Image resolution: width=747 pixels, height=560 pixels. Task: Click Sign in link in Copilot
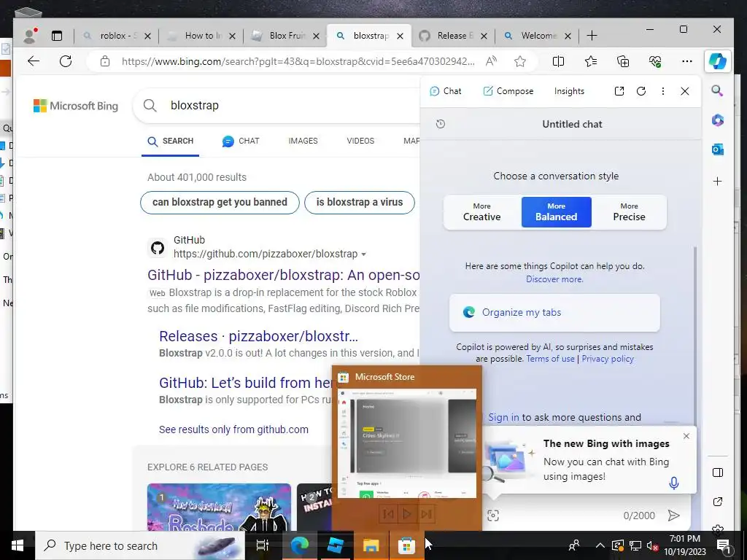(x=503, y=418)
